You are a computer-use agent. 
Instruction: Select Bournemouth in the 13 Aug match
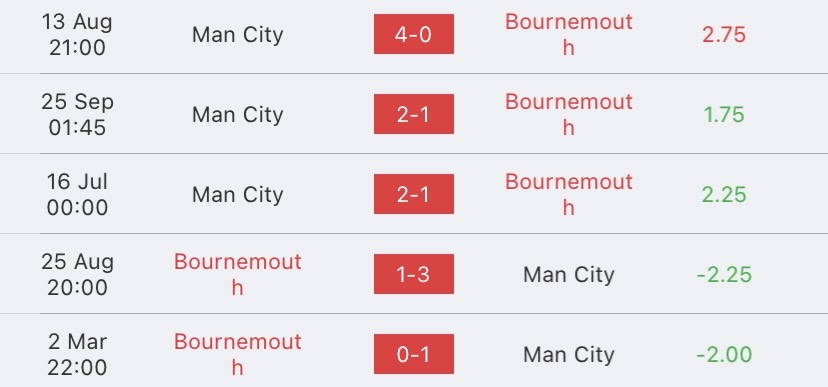pyautogui.click(x=569, y=34)
